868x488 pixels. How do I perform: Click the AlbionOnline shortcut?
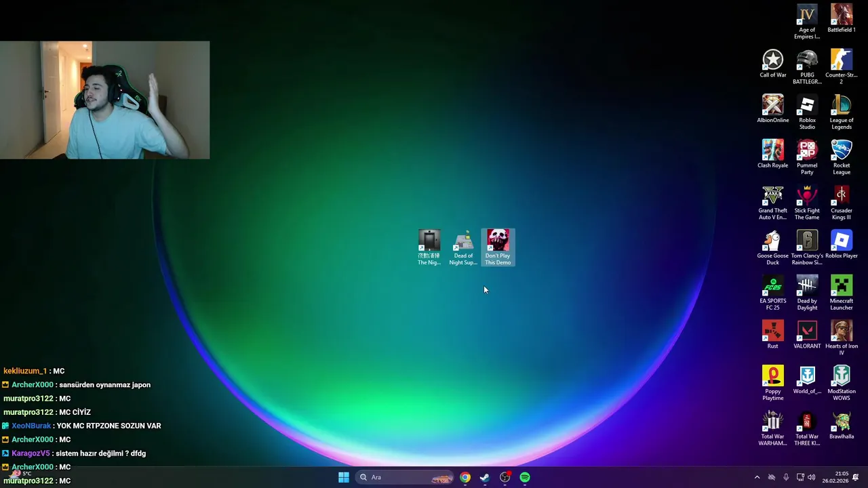772,109
